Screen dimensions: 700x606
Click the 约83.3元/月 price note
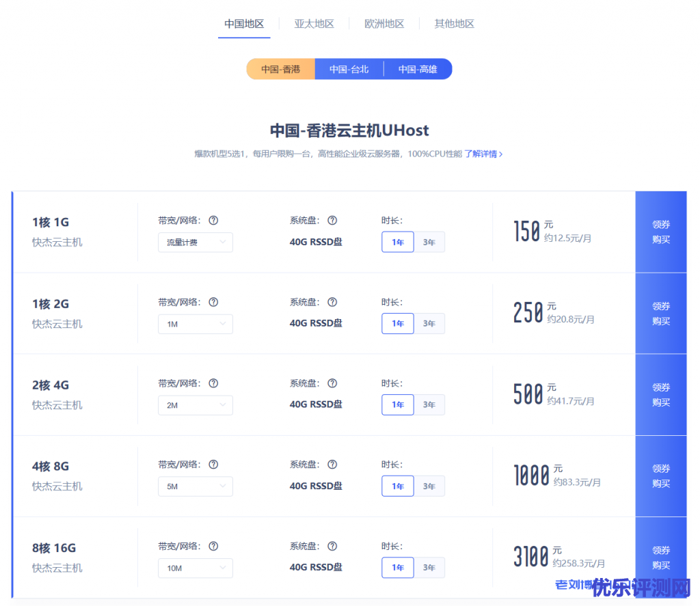pyautogui.click(x=577, y=482)
